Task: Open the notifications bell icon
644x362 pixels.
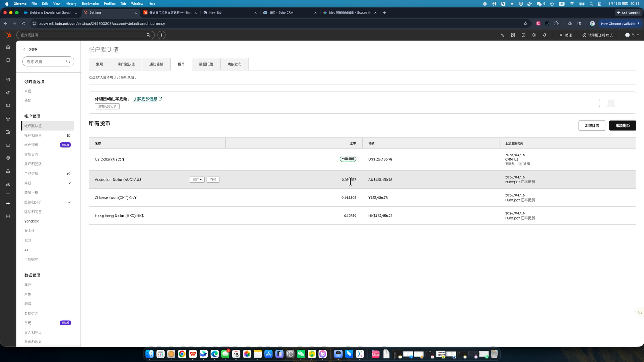Action: pyautogui.click(x=545, y=35)
